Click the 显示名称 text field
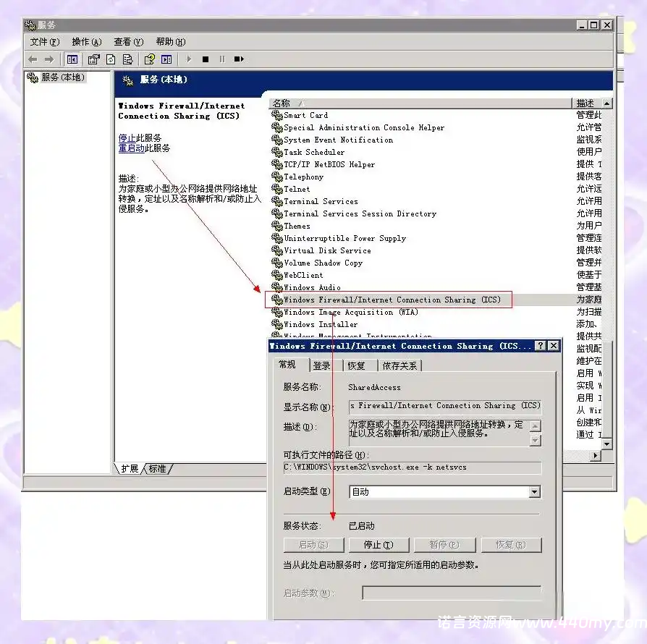The width and height of the screenshot is (647, 644). (x=445, y=406)
